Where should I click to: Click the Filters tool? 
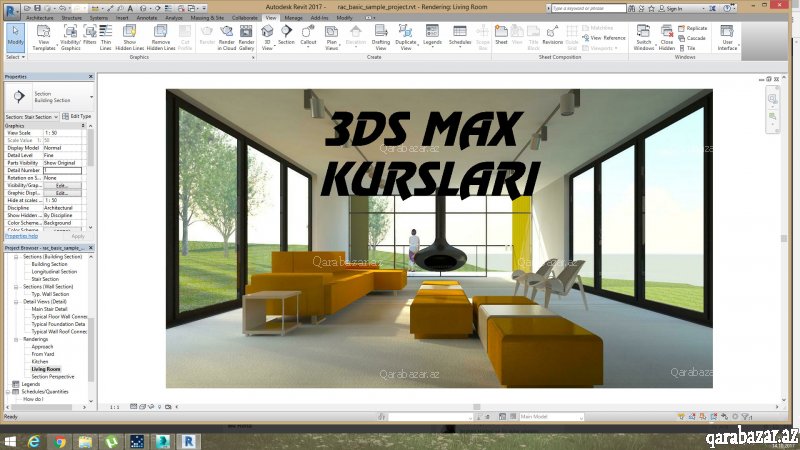click(90, 35)
